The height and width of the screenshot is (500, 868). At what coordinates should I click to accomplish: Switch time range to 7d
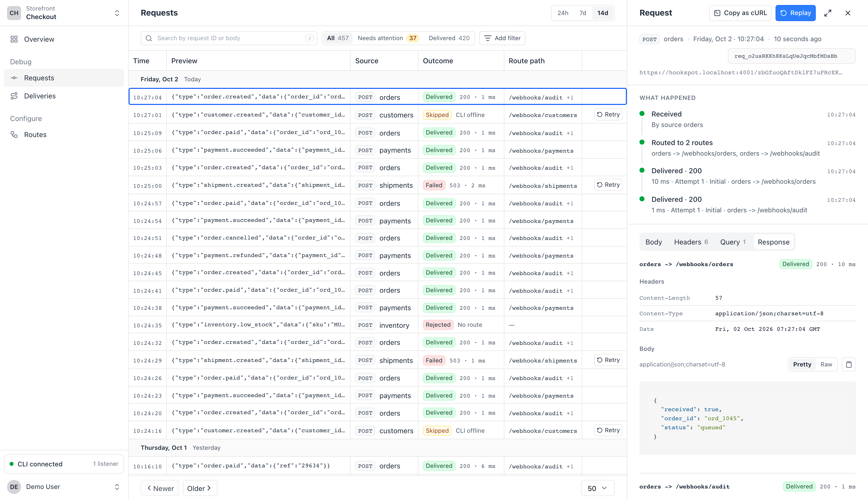pyautogui.click(x=582, y=13)
